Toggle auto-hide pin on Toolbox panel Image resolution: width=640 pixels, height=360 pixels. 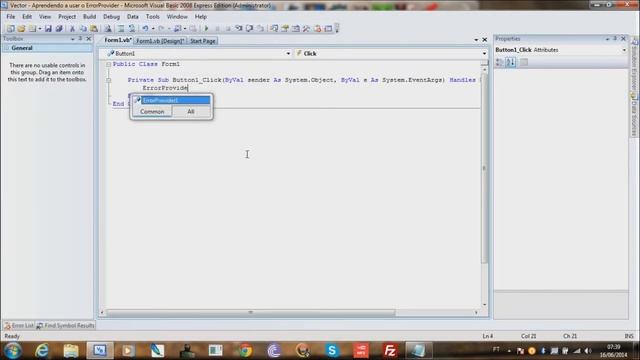(x=80, y=38)
